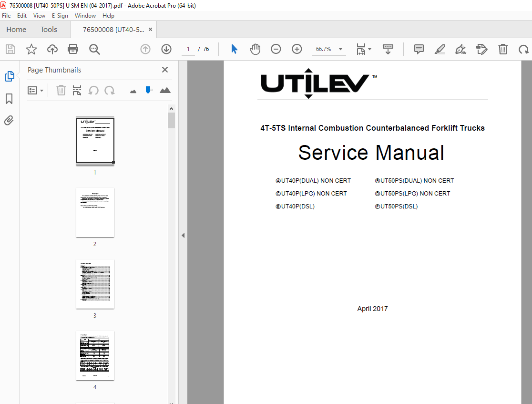Click the current page number field
The image size is (532, 404).
188,49
